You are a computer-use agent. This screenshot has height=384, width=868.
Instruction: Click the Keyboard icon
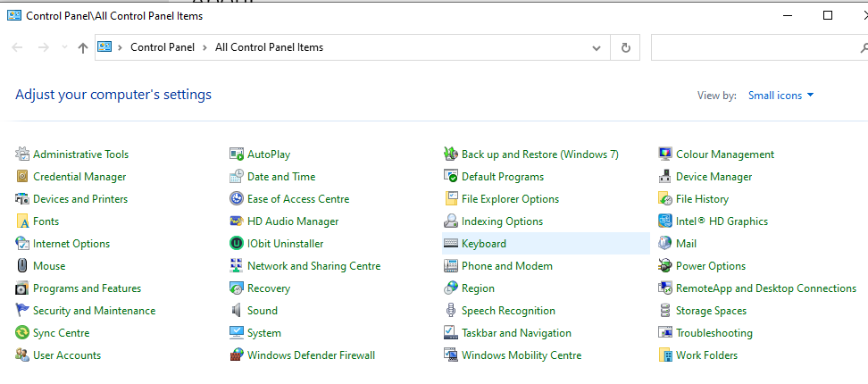pos(451,244)
